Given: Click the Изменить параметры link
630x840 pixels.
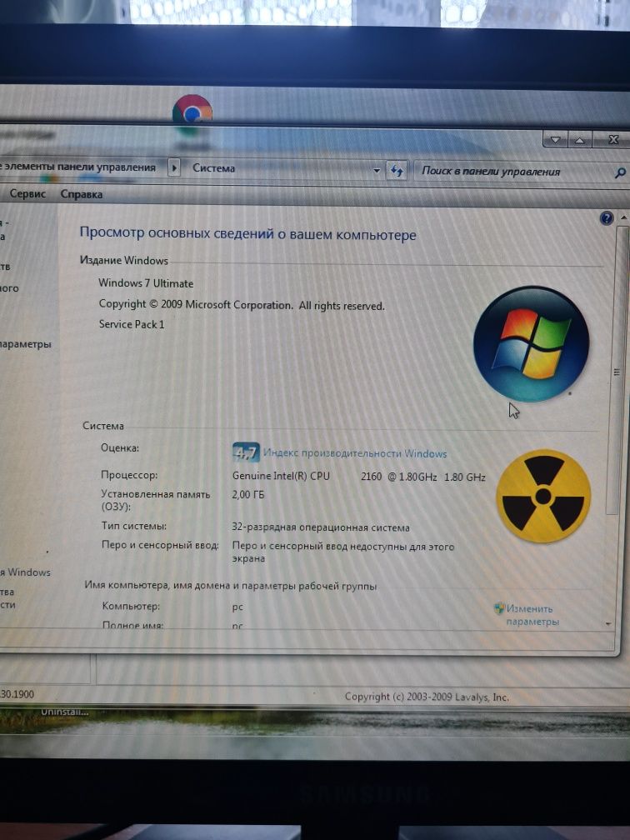Looking at the screenshot, I should [532, 615].
